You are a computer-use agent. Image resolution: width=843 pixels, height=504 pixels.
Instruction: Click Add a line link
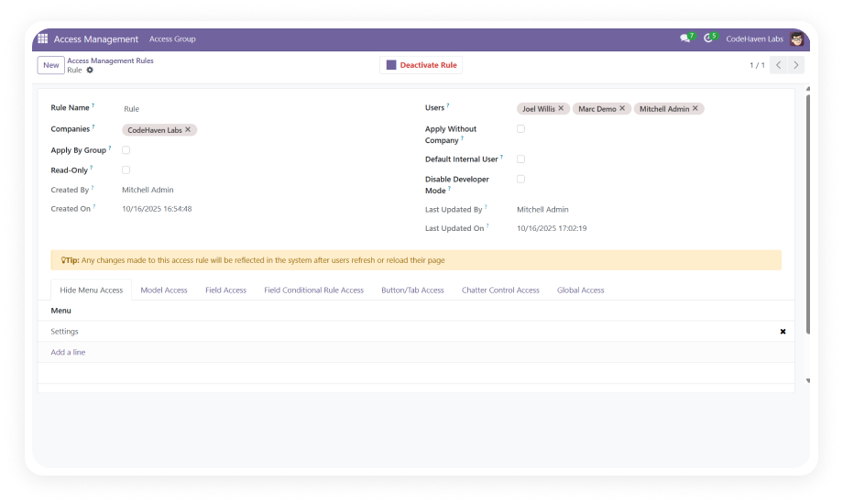(x=69, y=352)
